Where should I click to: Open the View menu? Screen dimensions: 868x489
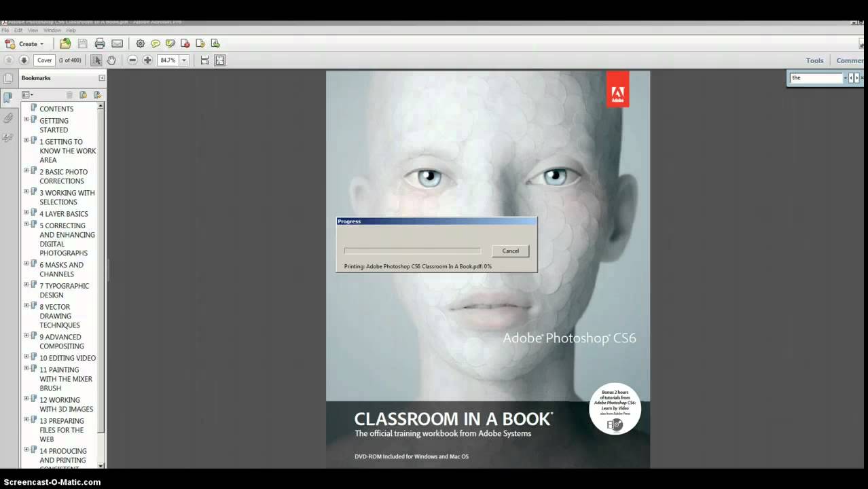tap(33, 31)
